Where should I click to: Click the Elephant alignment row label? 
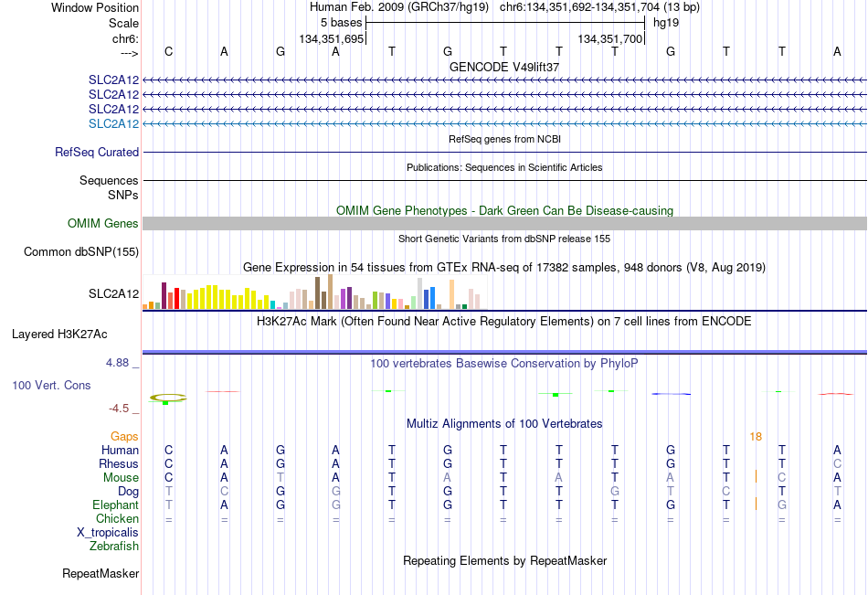[x=116, y=505]
